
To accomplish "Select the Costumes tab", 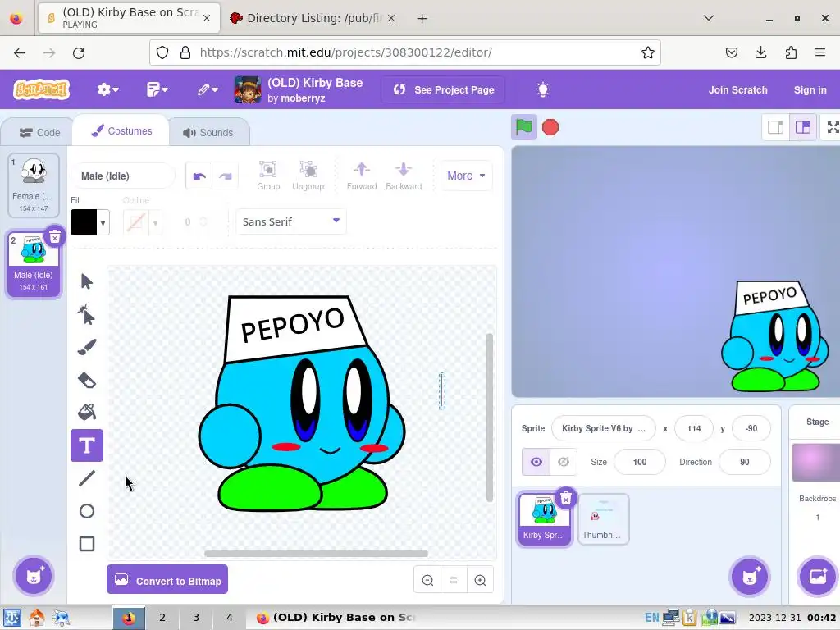I will [121, 130].
